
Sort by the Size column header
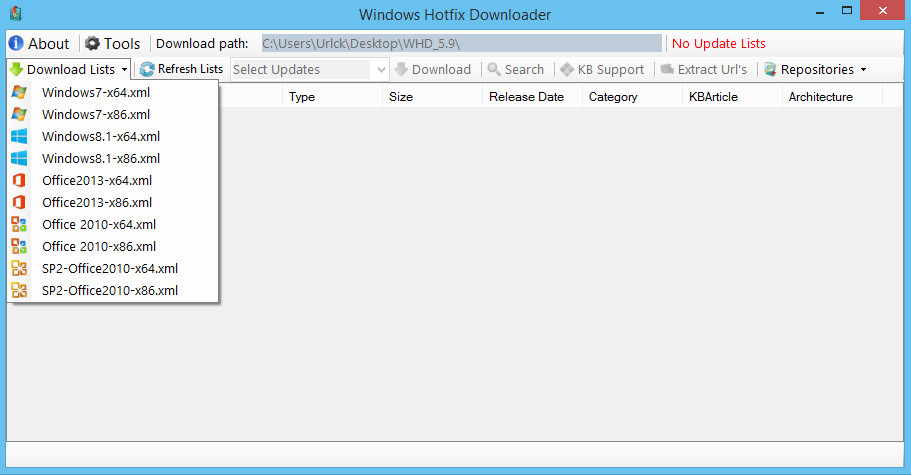432,97
